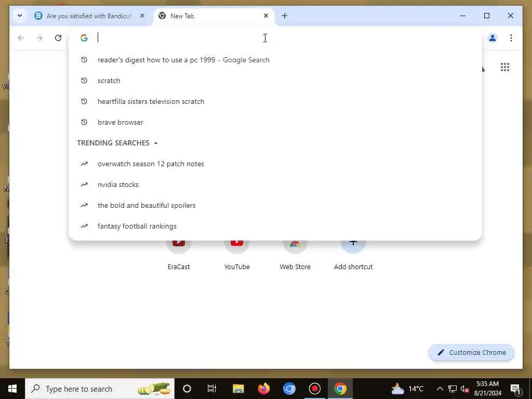Select reader's digest how to use a pc 1999 suggestion
532x399 pixels.
click(x=275, y=60)
